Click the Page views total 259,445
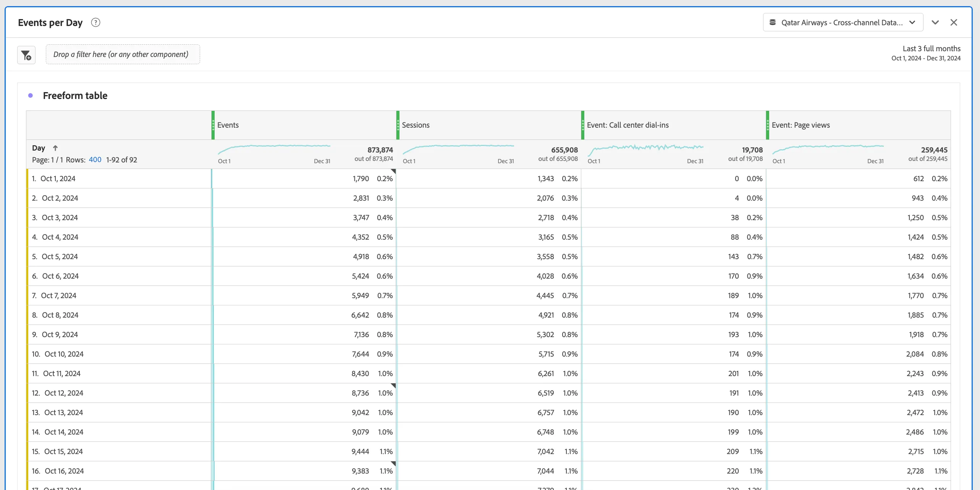The image size is (980, 490). pos(934,150)
